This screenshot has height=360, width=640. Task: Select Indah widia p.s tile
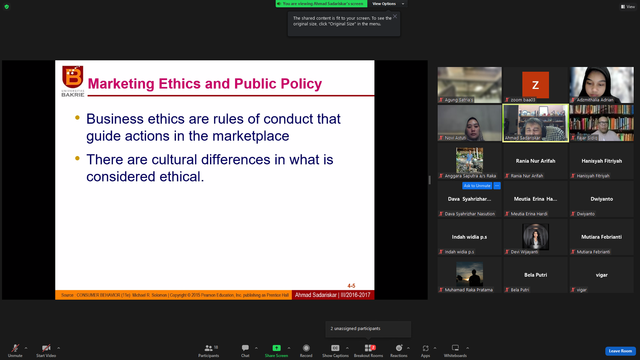tap(469, 237)
